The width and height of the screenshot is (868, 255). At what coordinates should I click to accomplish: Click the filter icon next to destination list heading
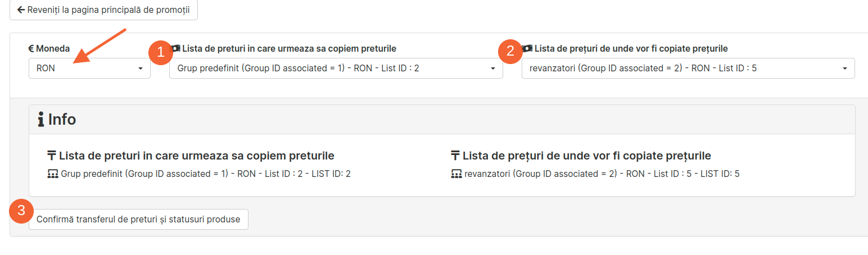tap(52, 156)
